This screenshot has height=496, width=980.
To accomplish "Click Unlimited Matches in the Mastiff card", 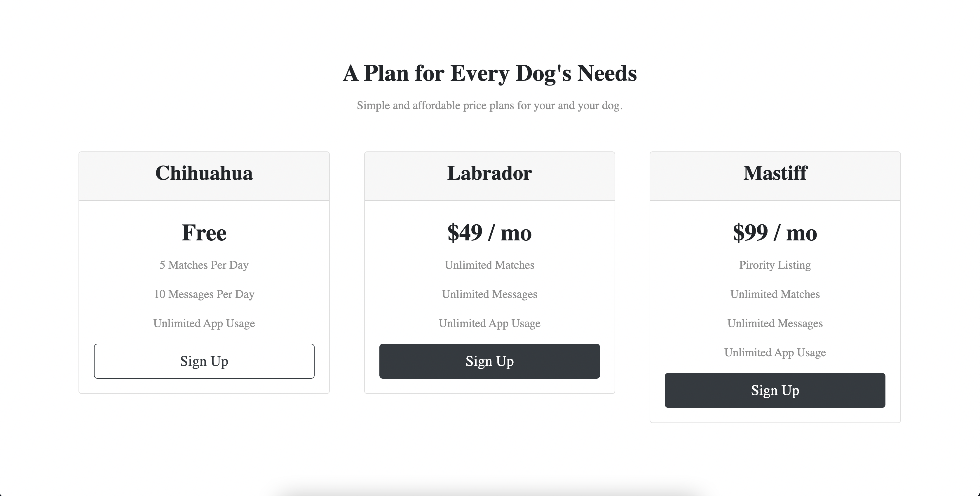I will pyautogui.click(x=775, y=294).
